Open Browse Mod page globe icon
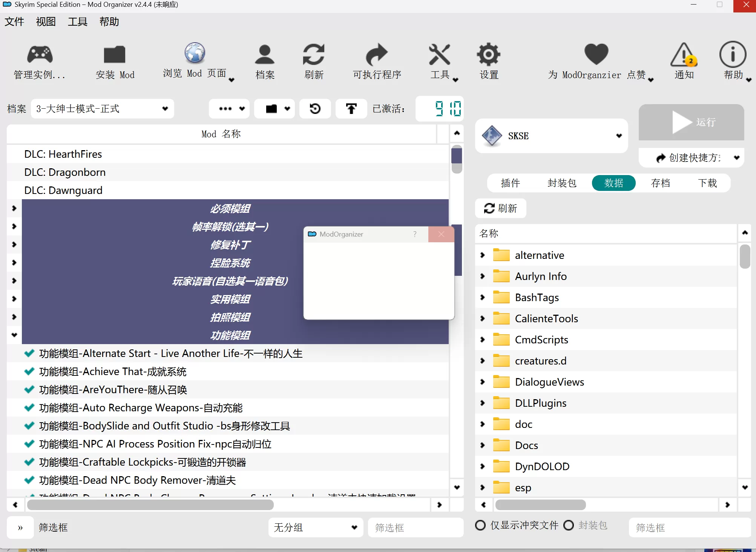 (x=195, y=53)
